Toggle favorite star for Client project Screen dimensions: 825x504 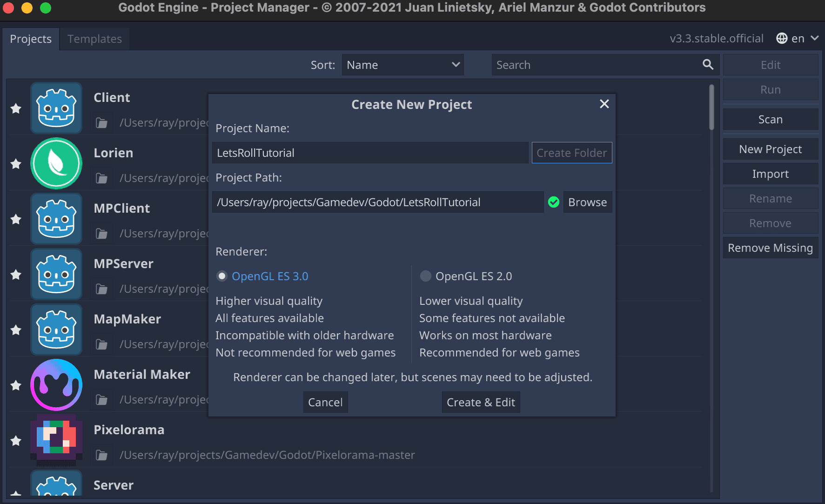coord(16,108)
